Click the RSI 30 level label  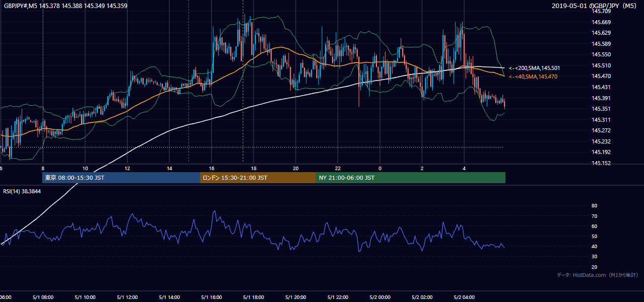tap(594, 257)
